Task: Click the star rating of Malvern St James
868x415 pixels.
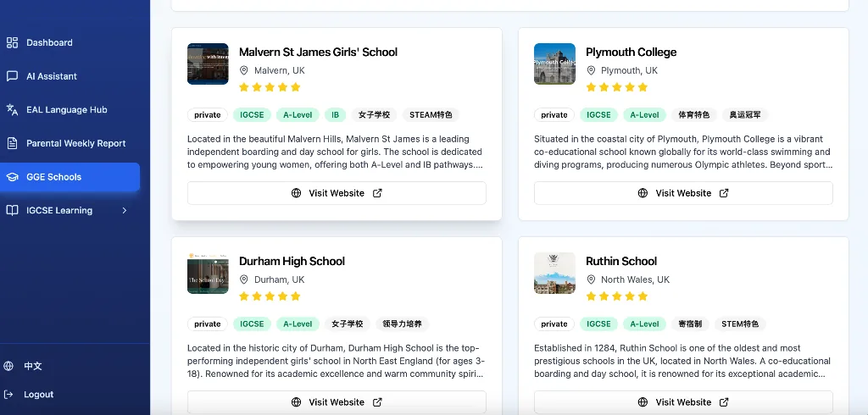Action: coord(270,87)
